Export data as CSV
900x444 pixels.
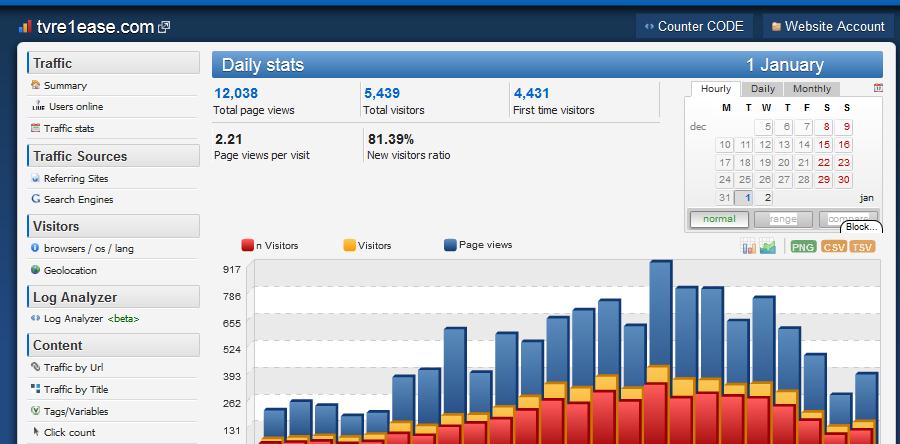click(834, 247)
